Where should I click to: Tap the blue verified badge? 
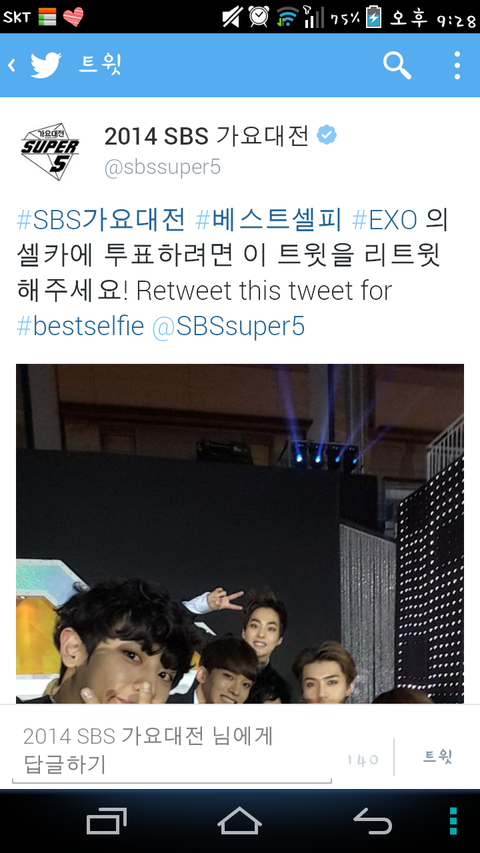pos(327,135)
